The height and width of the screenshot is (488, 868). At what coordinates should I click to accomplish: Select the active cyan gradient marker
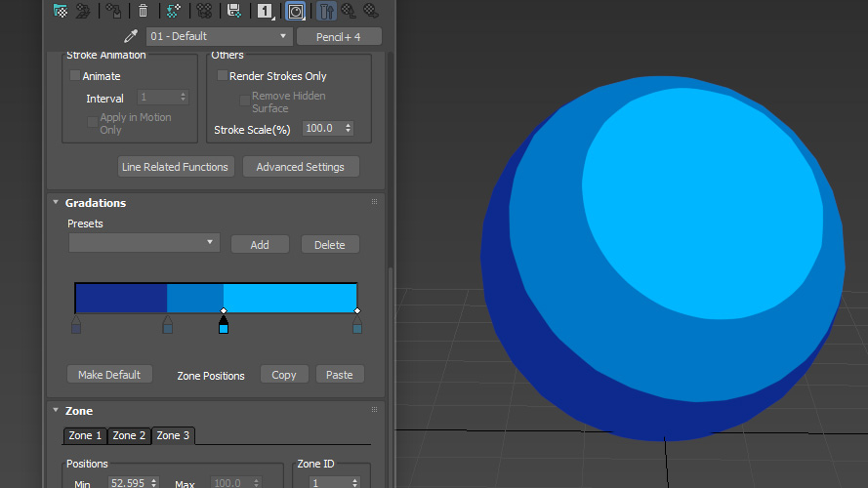click(x=224, y=325)
